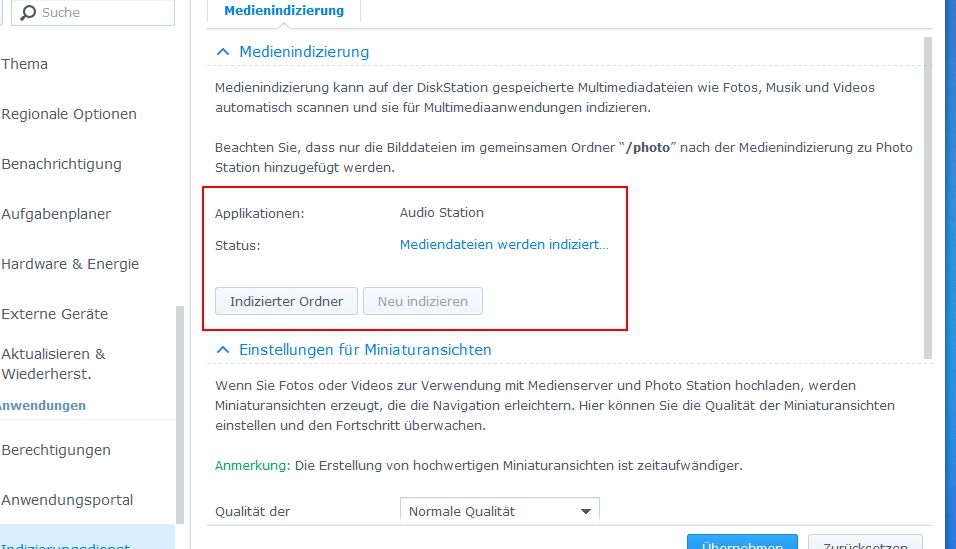Click the search magnifier icon

point(27,13)
